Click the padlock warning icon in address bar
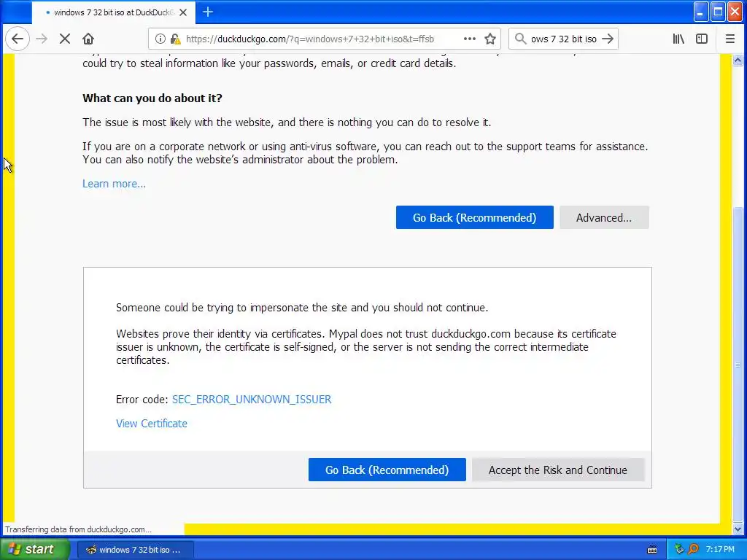This screenshot has width=747, height=560. point(175,39)
